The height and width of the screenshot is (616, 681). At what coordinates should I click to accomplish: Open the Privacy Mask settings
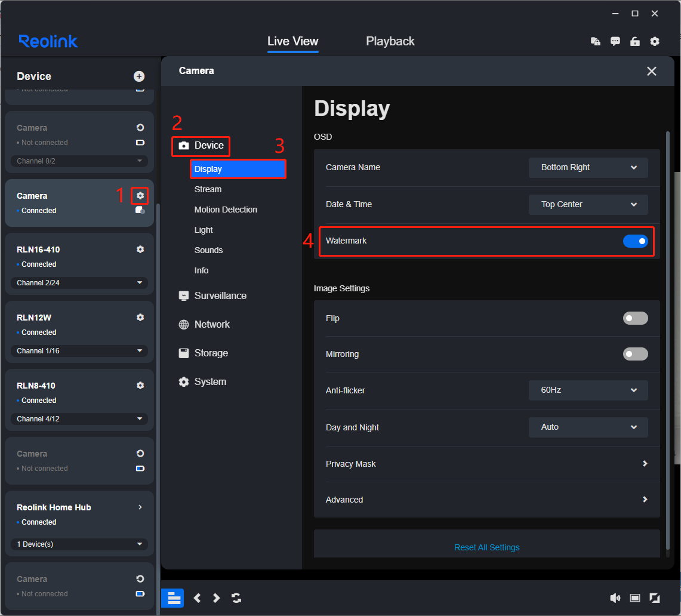(x=486, y=464)
